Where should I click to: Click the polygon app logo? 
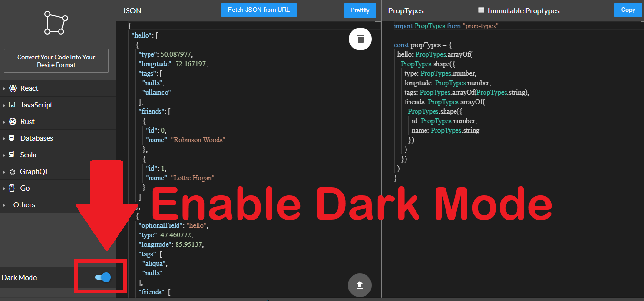[56, 24]
